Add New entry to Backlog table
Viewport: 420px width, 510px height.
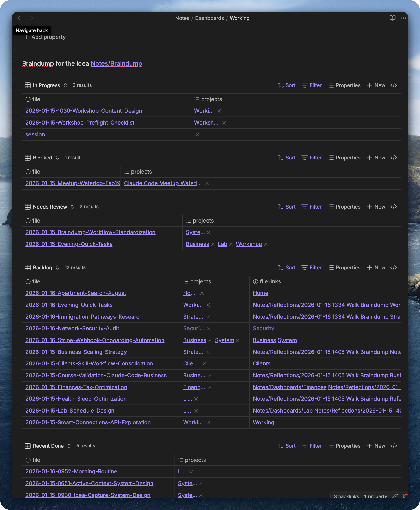point(376,268)
